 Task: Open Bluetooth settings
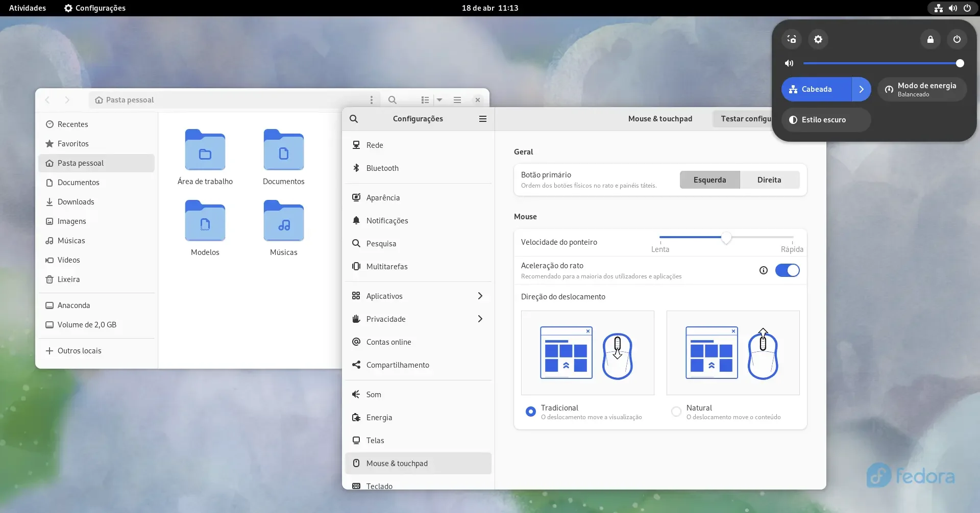click(418, 168)
